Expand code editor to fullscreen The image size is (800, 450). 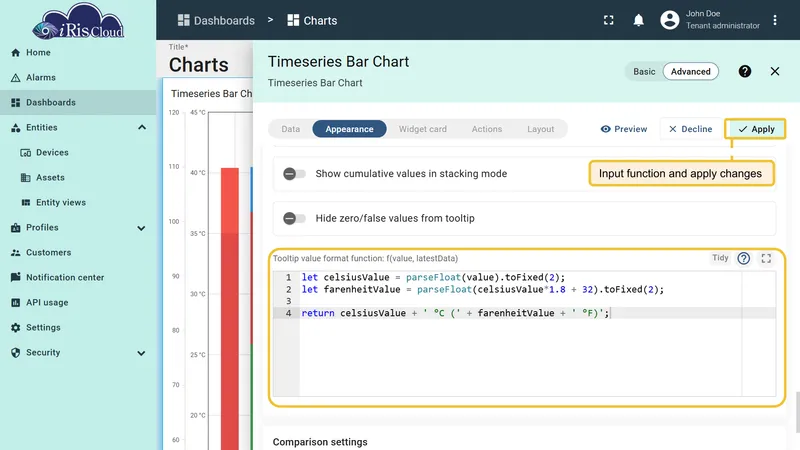pos(766,258)
